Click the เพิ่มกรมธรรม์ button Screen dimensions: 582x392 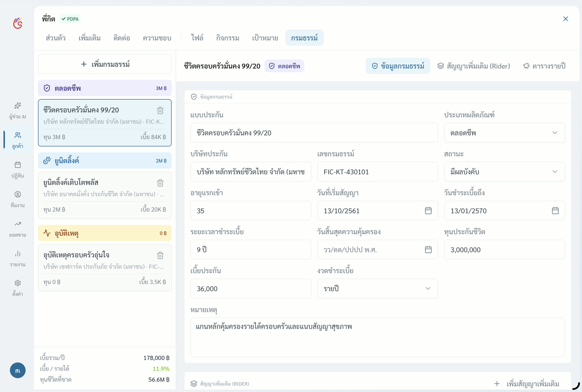coord(105,64)
